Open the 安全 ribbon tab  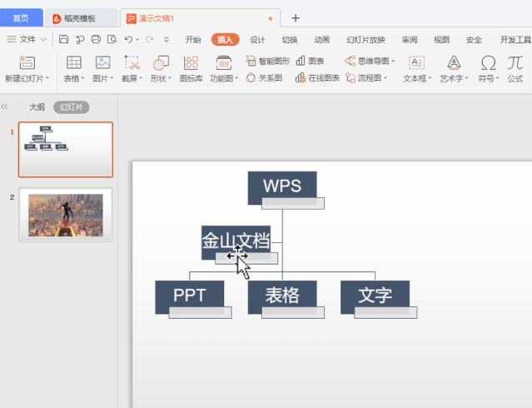click(x=474, y=40)
